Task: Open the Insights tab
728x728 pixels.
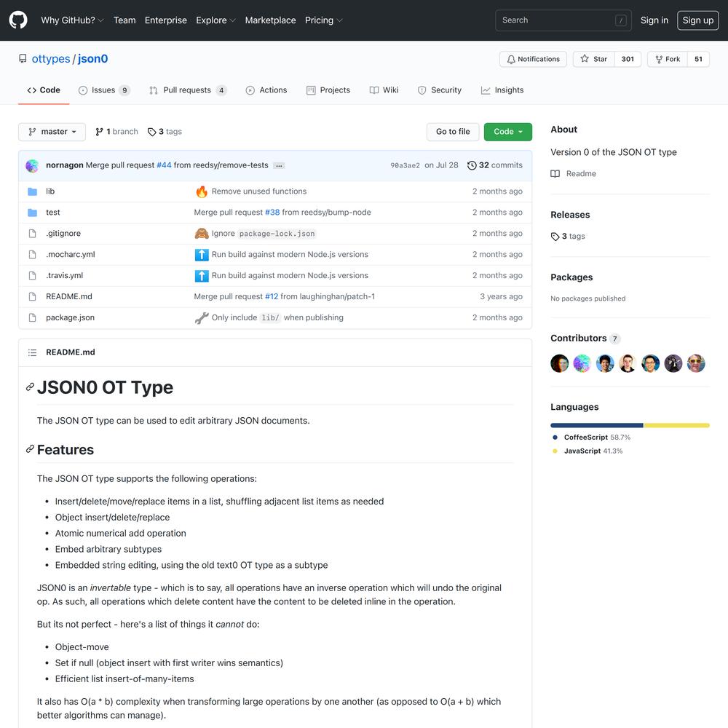Action: point(502,90)
